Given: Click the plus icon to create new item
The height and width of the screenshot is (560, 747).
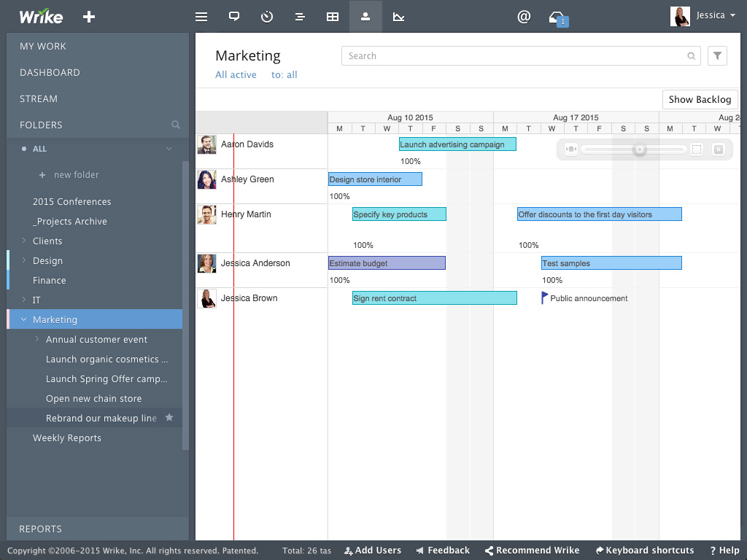Looking at the screenshot, I should click(89, 17).
